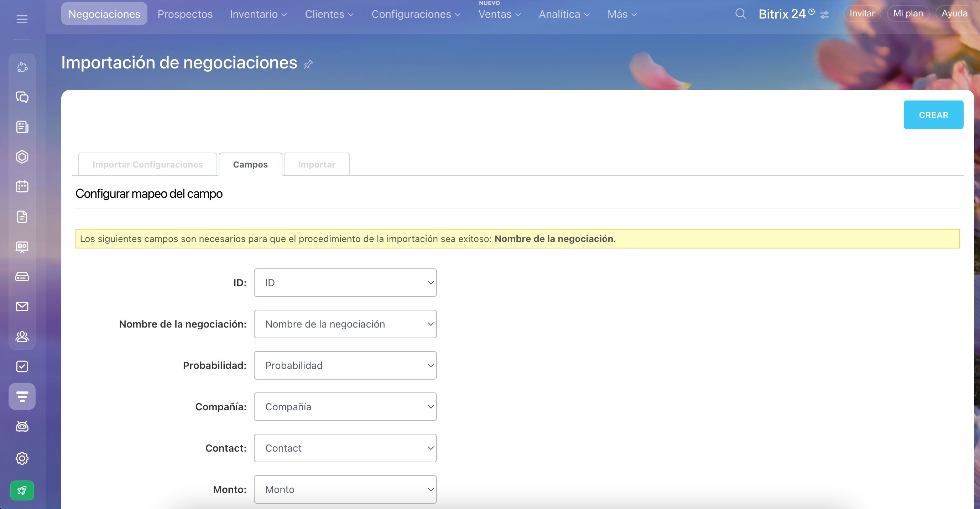Open the tasks checkmark icon

click(22, 366)
